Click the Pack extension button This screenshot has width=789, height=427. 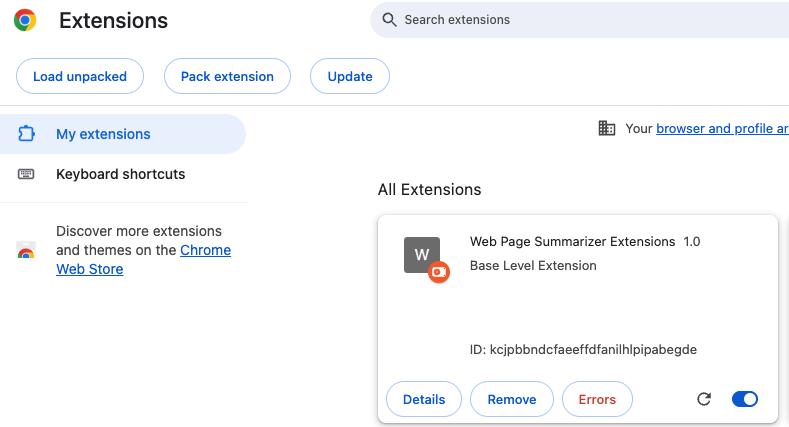(227, 76)
